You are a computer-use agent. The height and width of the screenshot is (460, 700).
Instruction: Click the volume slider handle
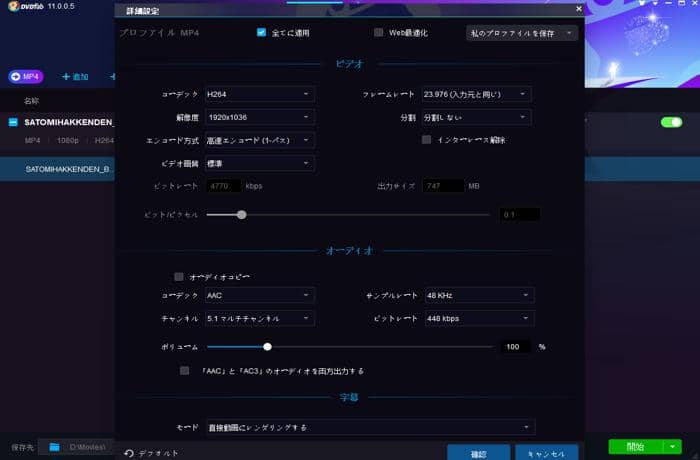pyautogui.click(x=267, y=347)
